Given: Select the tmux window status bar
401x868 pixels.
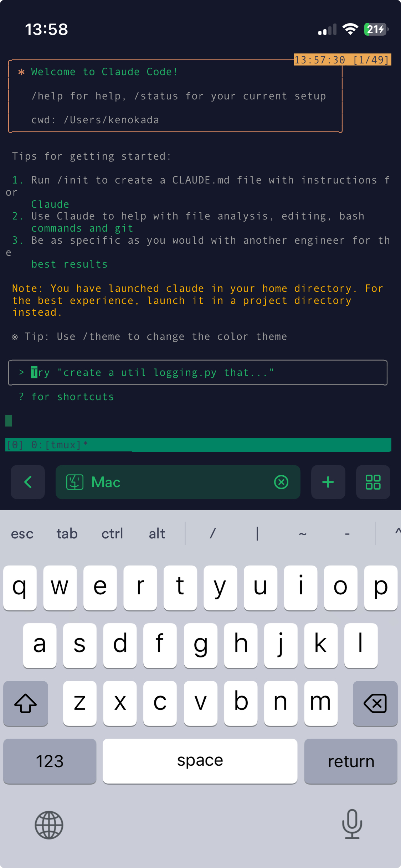Looking at the screenshot, I should (198, 445).
